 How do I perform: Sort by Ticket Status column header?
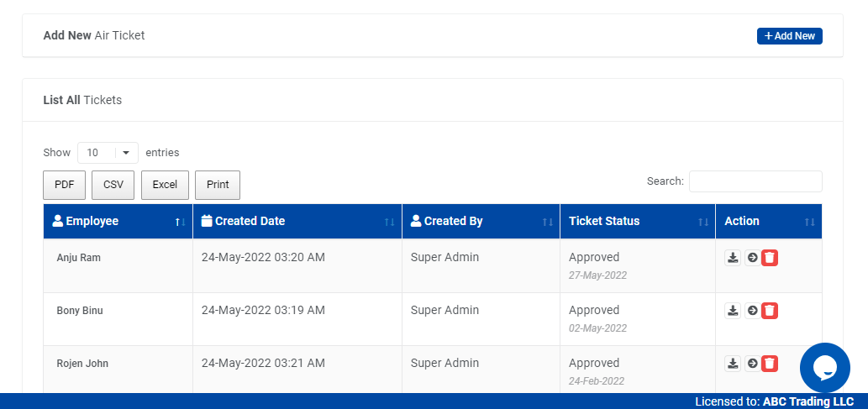point(637,222)
